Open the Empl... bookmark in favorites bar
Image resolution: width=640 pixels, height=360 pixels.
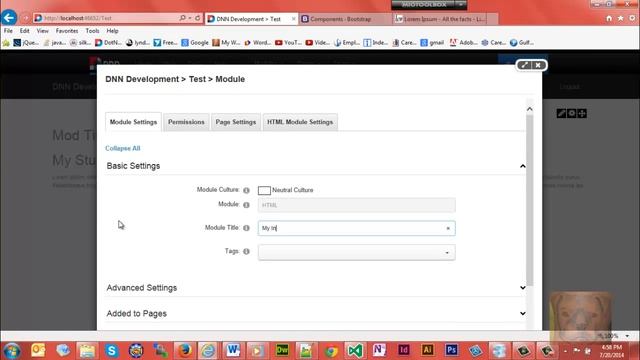click(x=347, y=42)
